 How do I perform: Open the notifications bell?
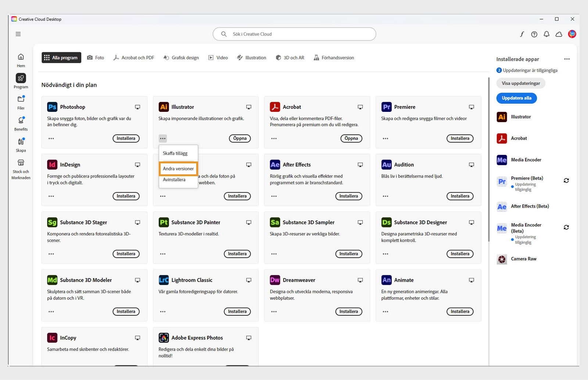click(x=546, y=34)
